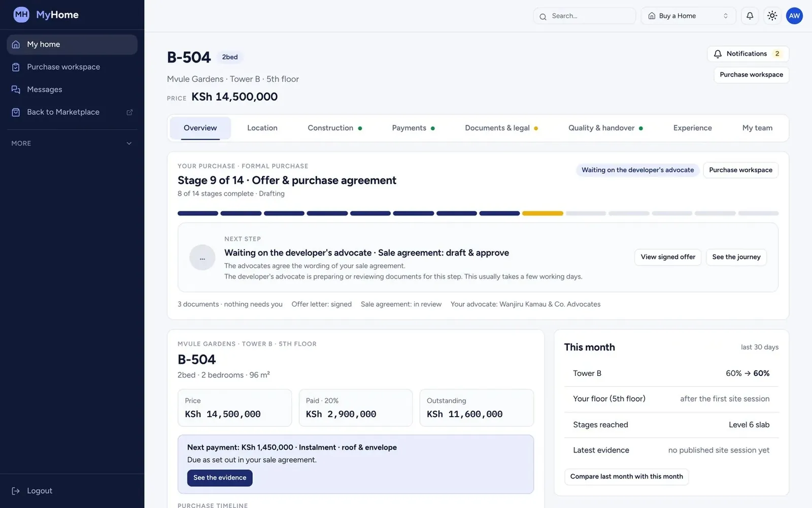Click the Logout arrow icon
Screen dimensions: 812x508
point(16,491)
